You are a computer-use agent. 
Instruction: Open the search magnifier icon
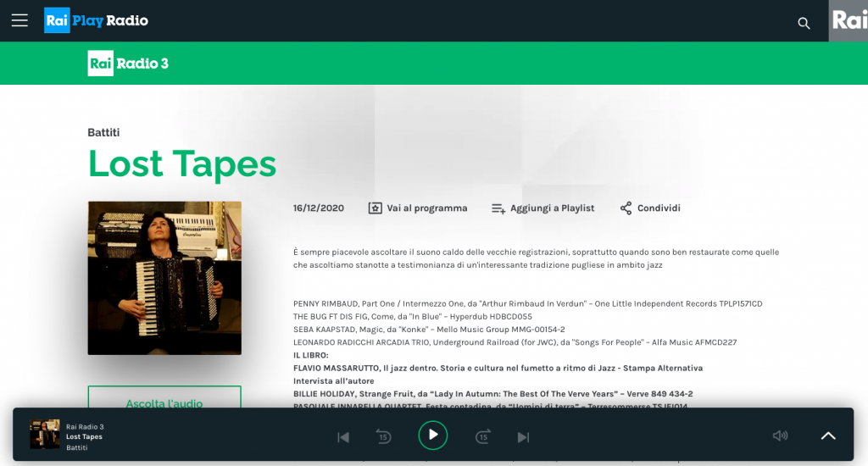pos(804,23)
